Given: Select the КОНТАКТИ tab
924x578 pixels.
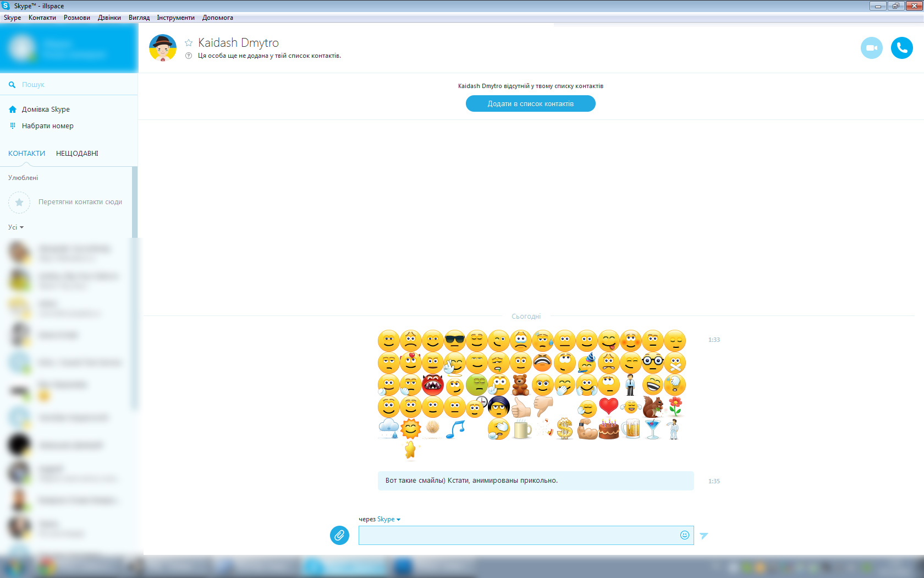Looking at the screenshot, I should click(x=26, y=154).
